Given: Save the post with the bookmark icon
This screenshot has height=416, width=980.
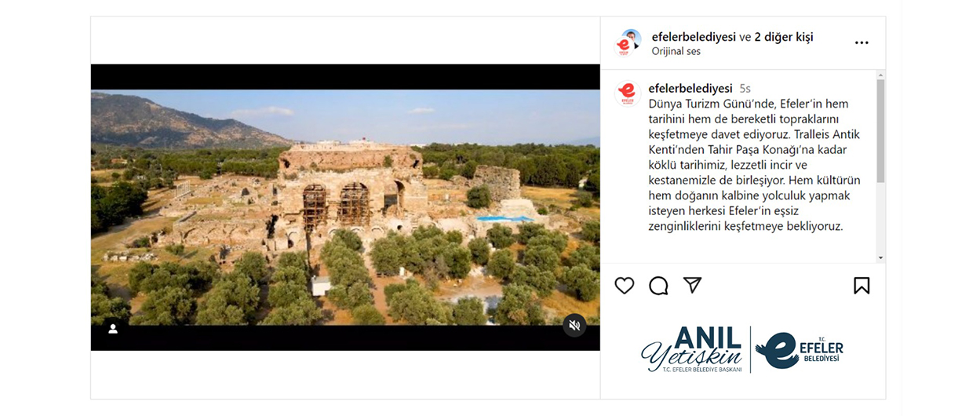Looking at the screenshot, I should click(862, 286).
